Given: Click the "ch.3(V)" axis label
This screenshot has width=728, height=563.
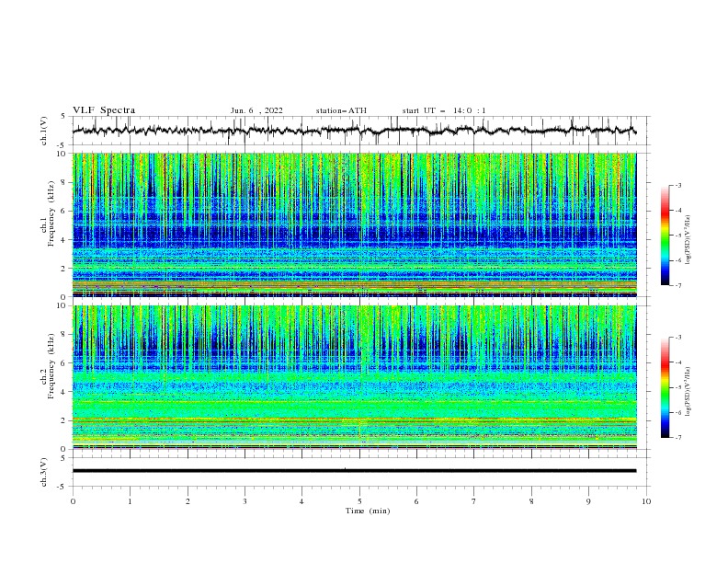Looking at the screenshot, I should 44,472.
